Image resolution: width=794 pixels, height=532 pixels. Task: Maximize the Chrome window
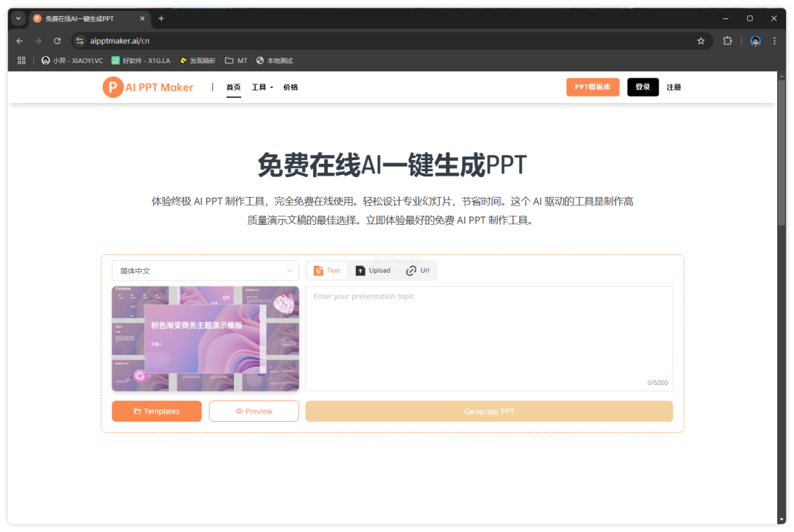750,18
